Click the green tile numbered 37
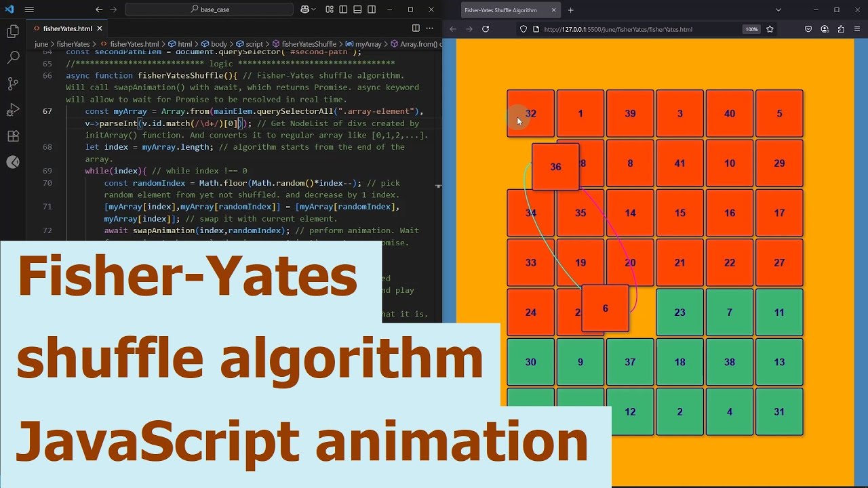 [630, 362]
